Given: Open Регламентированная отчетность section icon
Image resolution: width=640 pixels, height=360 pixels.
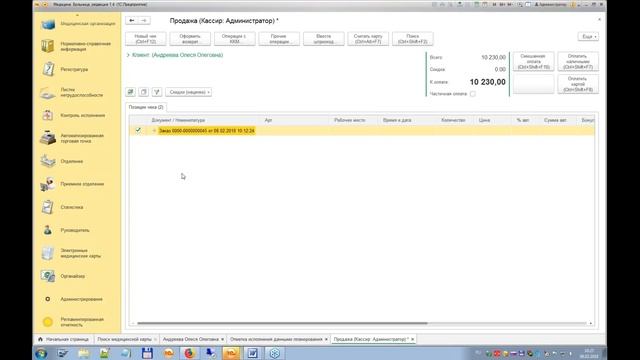Looking at the screenshot, I should [x=48, y=322].
